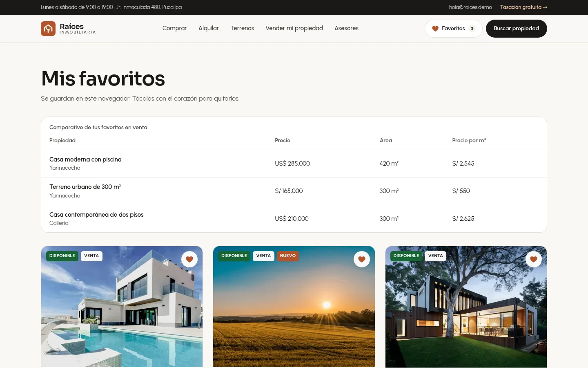Unfavorite the dark wooden house card
The height and width of the screenshot is (368, 588).
[x=534, y=259]
